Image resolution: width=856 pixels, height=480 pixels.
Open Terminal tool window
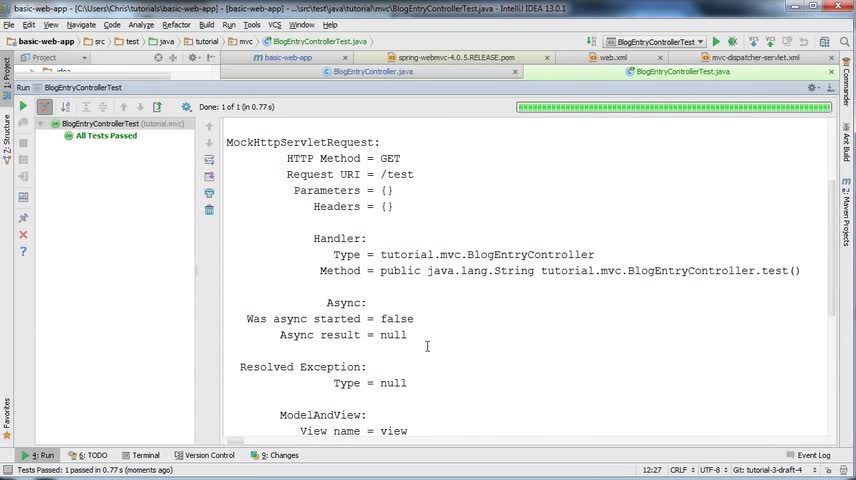pyautogui.click(x=140, y=455)
